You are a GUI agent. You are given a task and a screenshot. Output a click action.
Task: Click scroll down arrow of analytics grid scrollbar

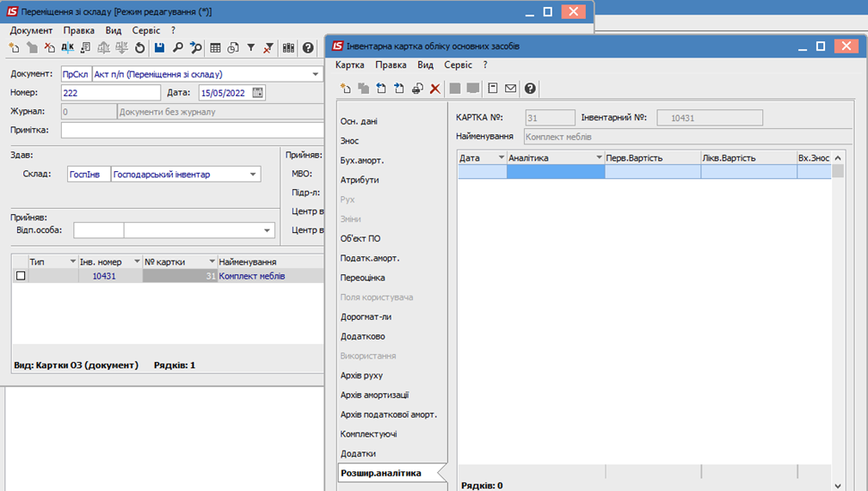click(x=838, y=486)
